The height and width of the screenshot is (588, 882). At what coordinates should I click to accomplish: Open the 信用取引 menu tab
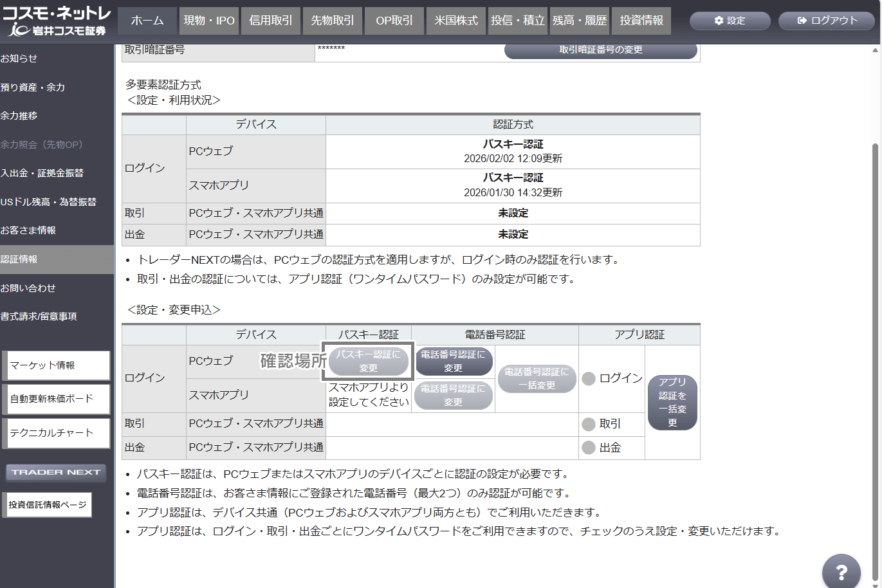click(270, 21)
